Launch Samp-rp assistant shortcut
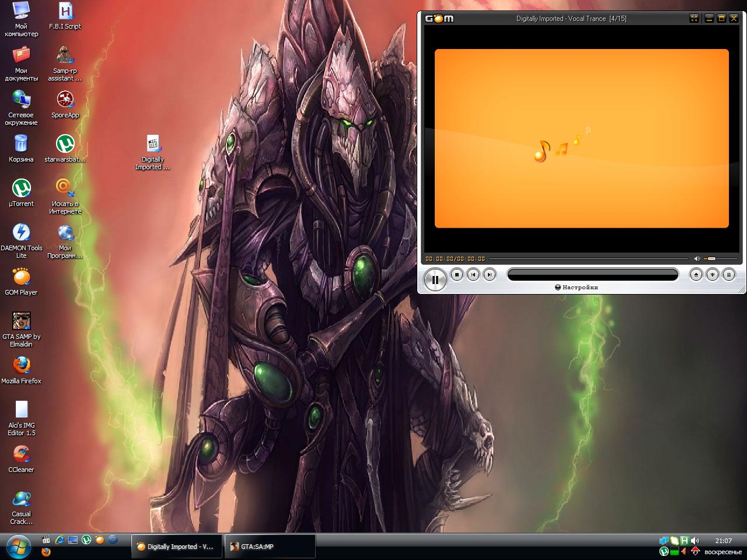This screenshot has width=747, height=560. click(x=65, y=63)
